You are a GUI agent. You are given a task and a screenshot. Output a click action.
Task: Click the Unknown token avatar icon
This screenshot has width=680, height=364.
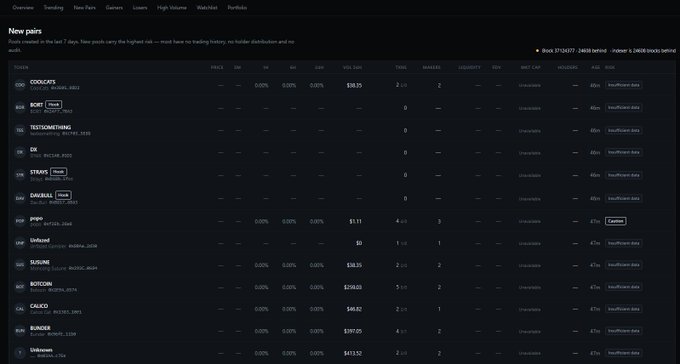20,353
